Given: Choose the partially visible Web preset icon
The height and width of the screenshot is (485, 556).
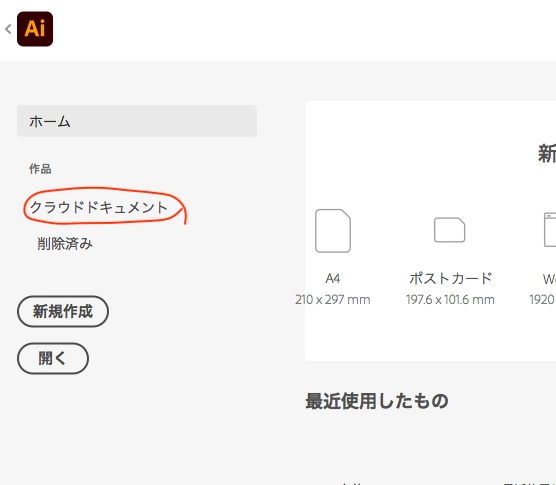Looking at the screenshot, I should 550,230.
